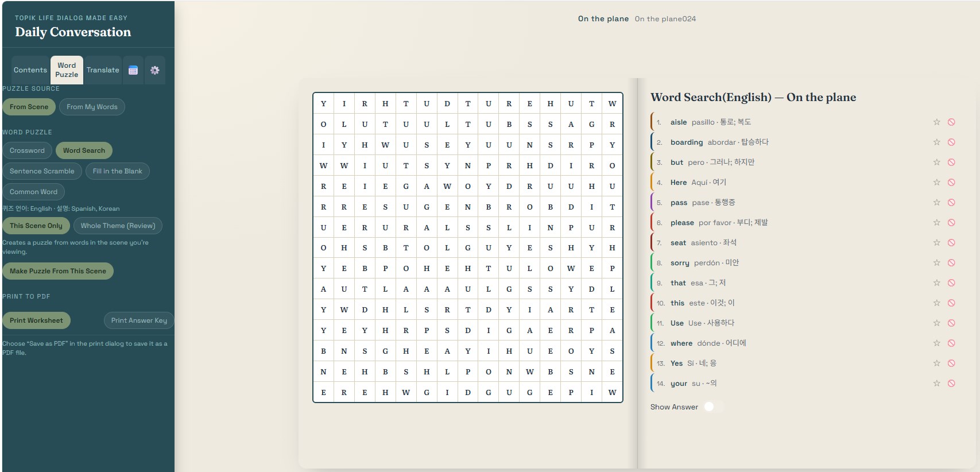This screenshot has width=980, height=472.
Task: Star the word 'your'
Action: point(936,384)
